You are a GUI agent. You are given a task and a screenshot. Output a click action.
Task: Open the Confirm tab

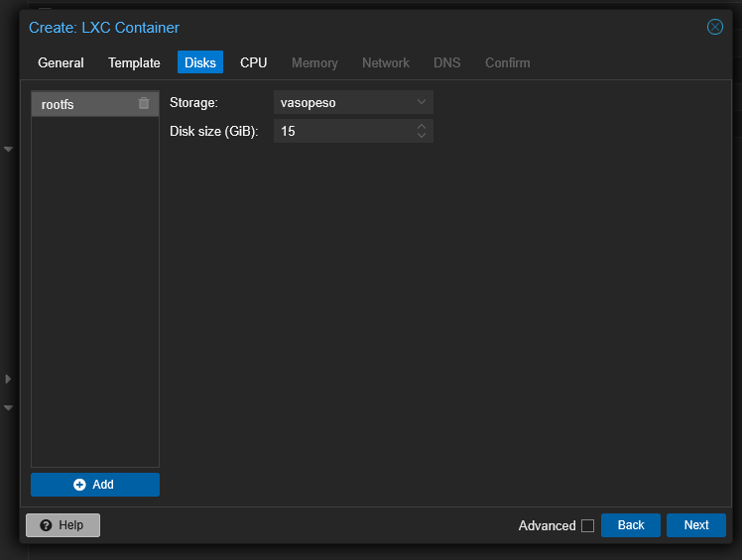pyautogui.click(x=507, y=62)
